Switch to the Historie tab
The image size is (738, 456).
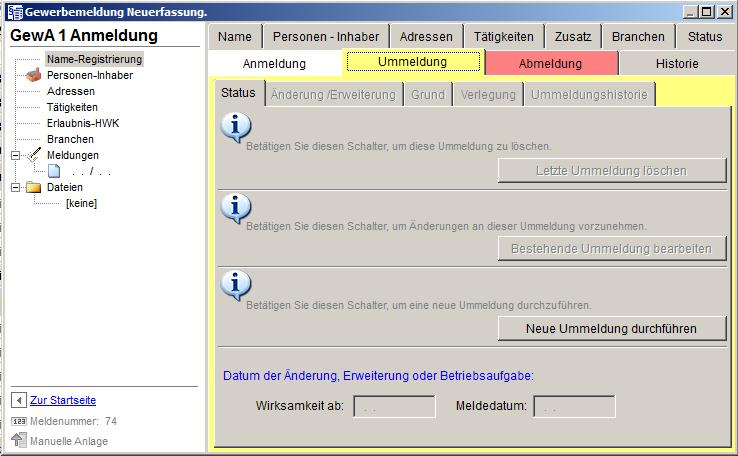coord(677,63)
